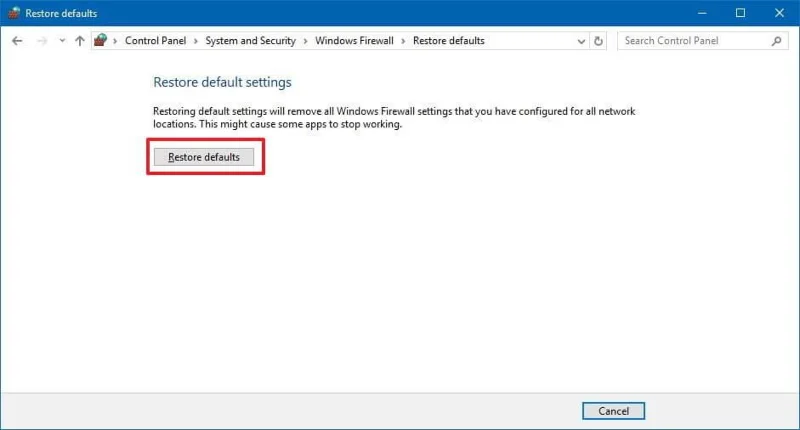800x430 pixels.
Task: Cancel restoring firewall defaults
Action: tap(613, 411)
